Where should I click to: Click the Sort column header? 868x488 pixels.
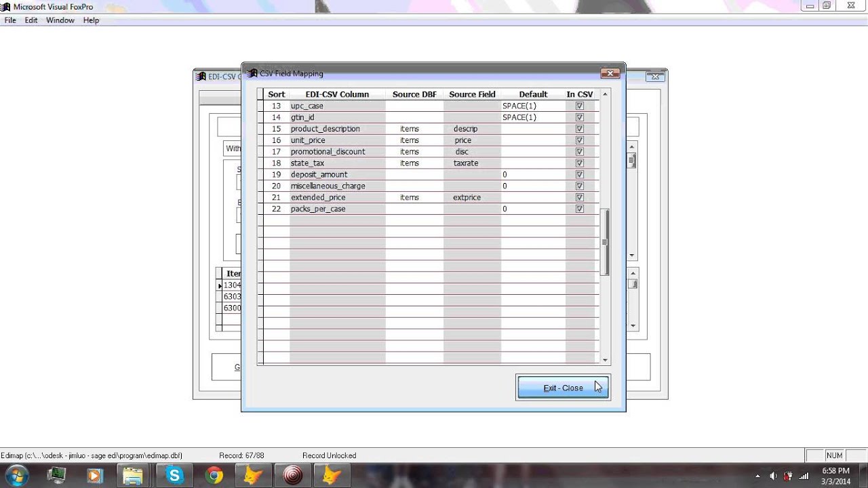(276, 94)
